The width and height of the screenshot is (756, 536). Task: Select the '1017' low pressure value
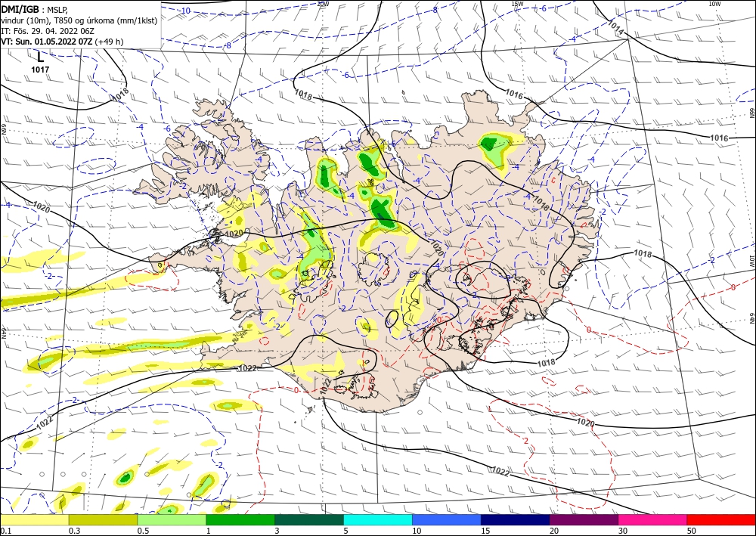click(41, 70)
